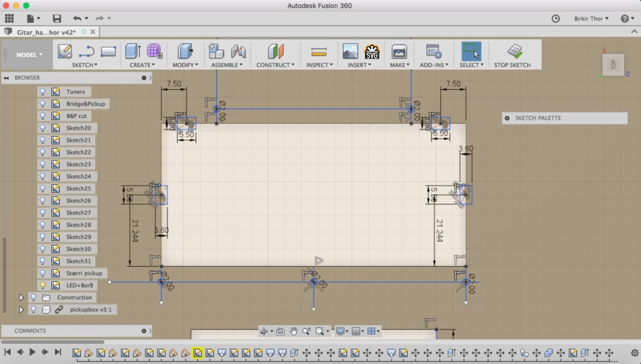Select the Sketch28 browser item
Image resolution: width=641 pixels, height=364 pixels.
pos(79,224)
